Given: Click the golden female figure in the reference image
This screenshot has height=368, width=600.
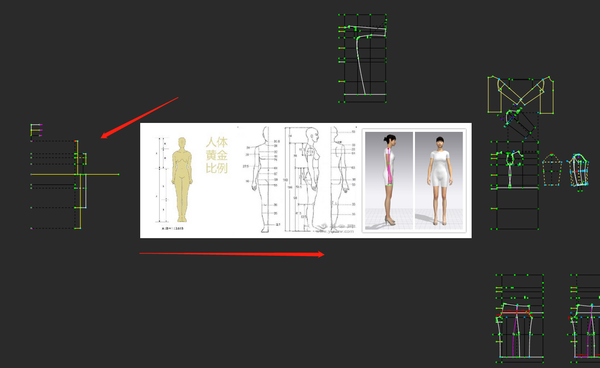Looking at the screenshot, I should pyautogui.click(x=182, y=179).
